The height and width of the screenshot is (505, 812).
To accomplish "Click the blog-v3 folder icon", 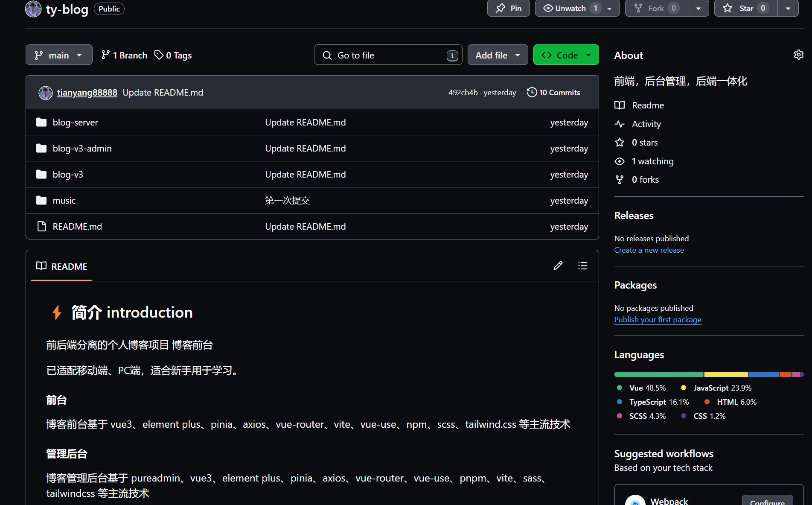I will 41,175.
